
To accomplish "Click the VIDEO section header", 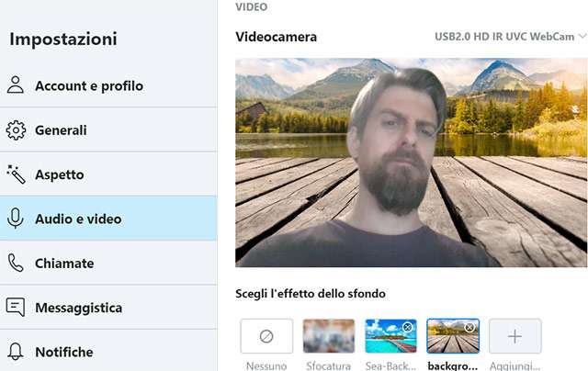I will click(x=252, y=6).
